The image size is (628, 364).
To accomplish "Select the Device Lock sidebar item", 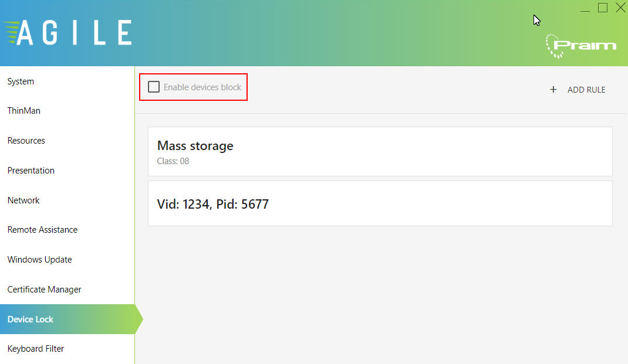I will point(67,319).
